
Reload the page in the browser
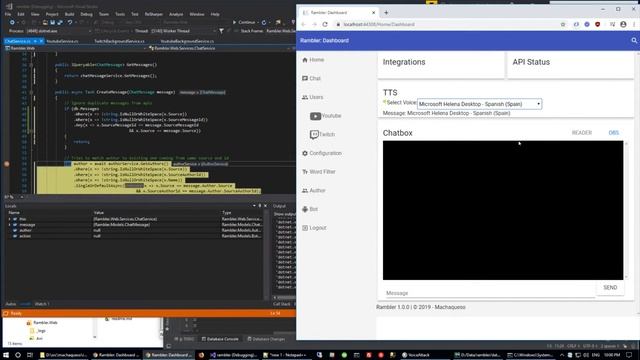(325, 24)
